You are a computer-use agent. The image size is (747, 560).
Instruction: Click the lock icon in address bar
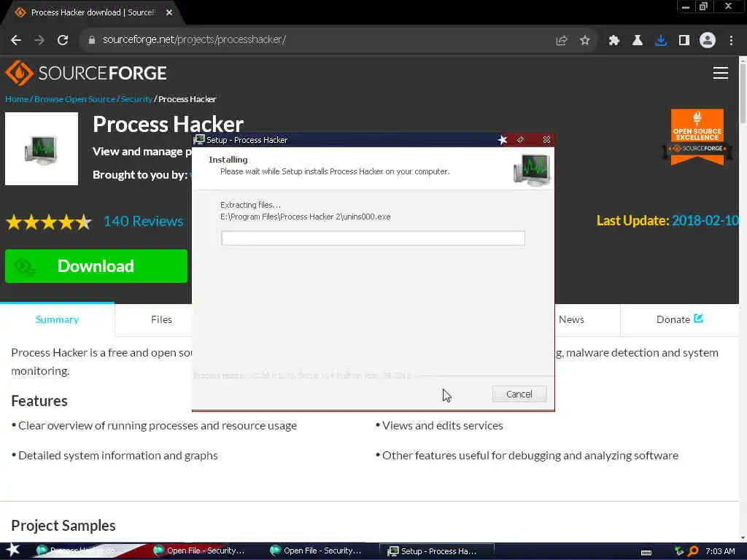tap(92, 40)
